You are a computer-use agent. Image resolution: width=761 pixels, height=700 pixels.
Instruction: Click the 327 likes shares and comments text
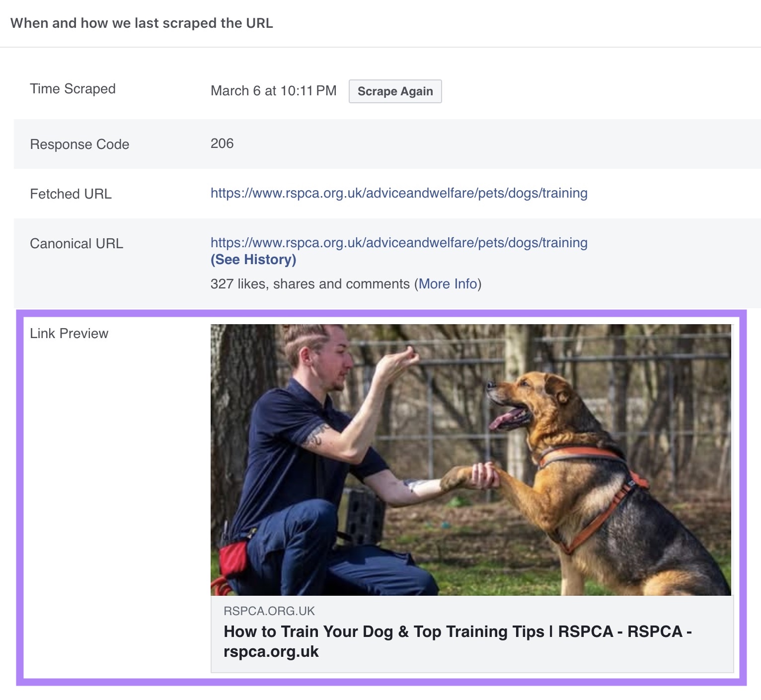click(x=310, y=283)
